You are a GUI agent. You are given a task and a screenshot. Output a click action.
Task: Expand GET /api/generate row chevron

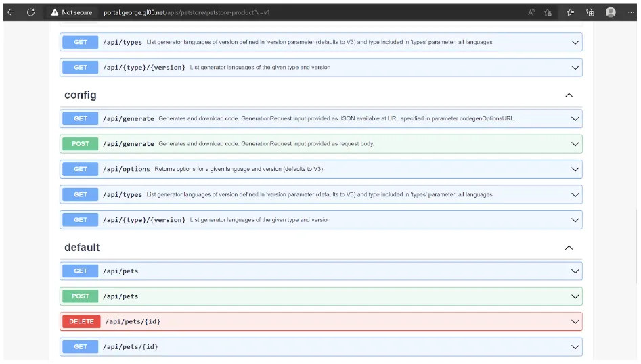click(575, 119)
